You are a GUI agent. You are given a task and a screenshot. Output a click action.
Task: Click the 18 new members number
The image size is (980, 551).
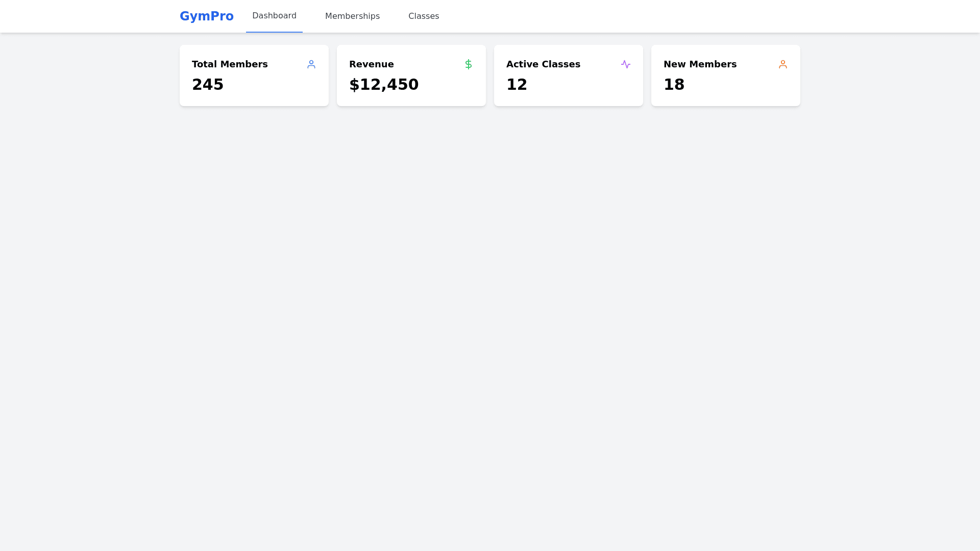[674, 85]
